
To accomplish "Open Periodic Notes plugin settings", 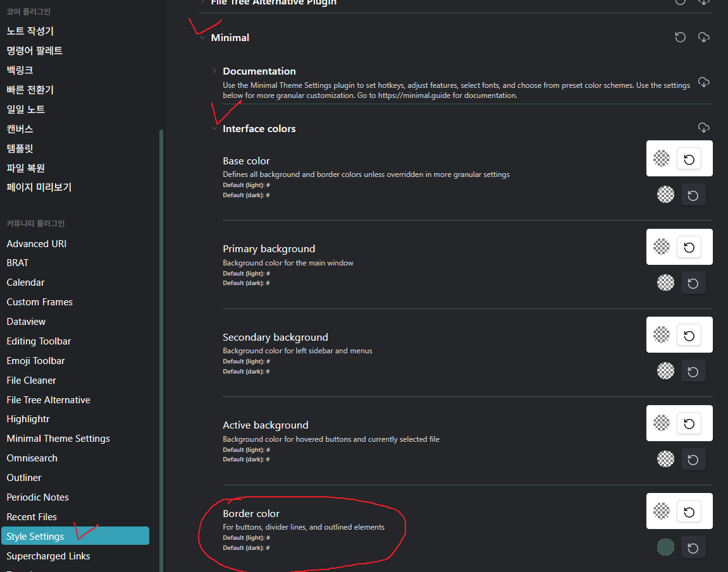I will [37, 497].
